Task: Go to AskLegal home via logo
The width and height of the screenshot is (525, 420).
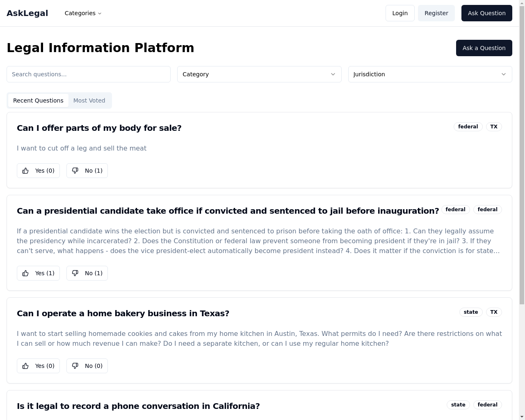Action: tap(27, 13)
